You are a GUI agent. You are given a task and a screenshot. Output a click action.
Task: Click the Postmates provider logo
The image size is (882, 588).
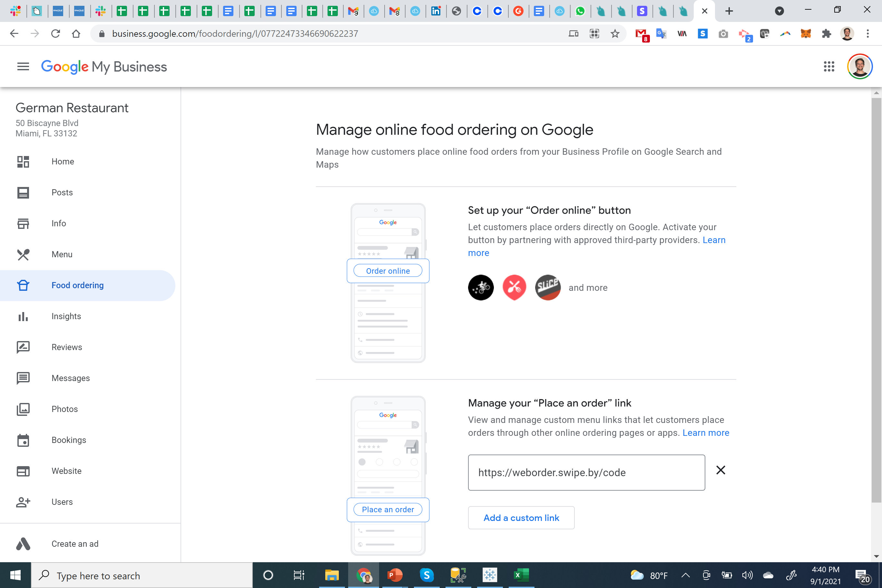click(x=481, y=288)
